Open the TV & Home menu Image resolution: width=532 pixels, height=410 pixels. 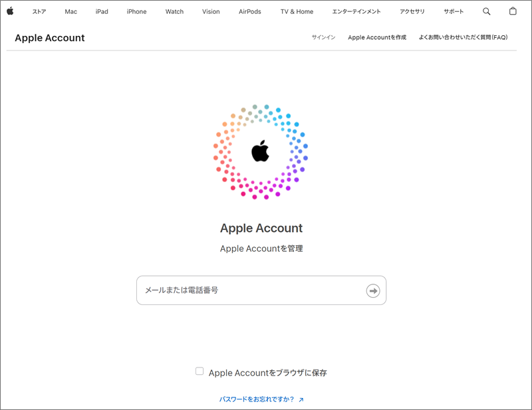click(297, 11)
